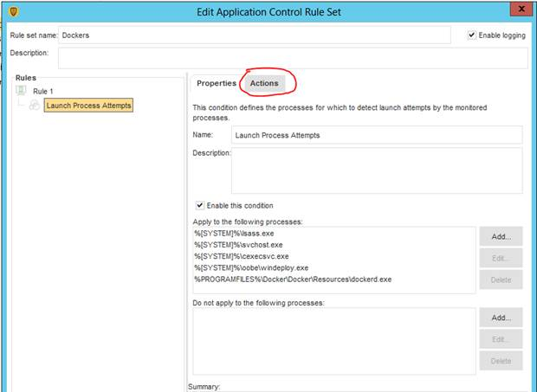The image size is (537, 392).
Task: Click the Launch Process Attempts condition icon
Action: pyautogui.click(x=35, y=105)
